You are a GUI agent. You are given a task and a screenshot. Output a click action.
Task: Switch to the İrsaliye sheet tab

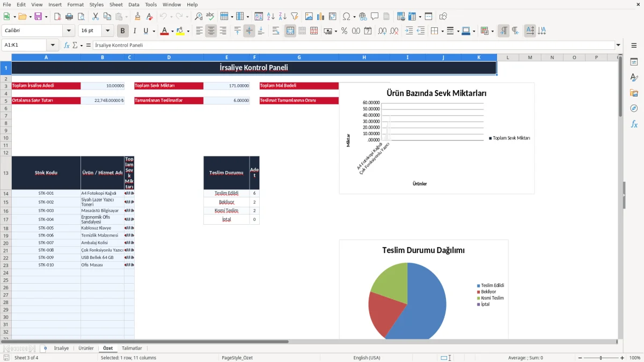tap(61, 349)
